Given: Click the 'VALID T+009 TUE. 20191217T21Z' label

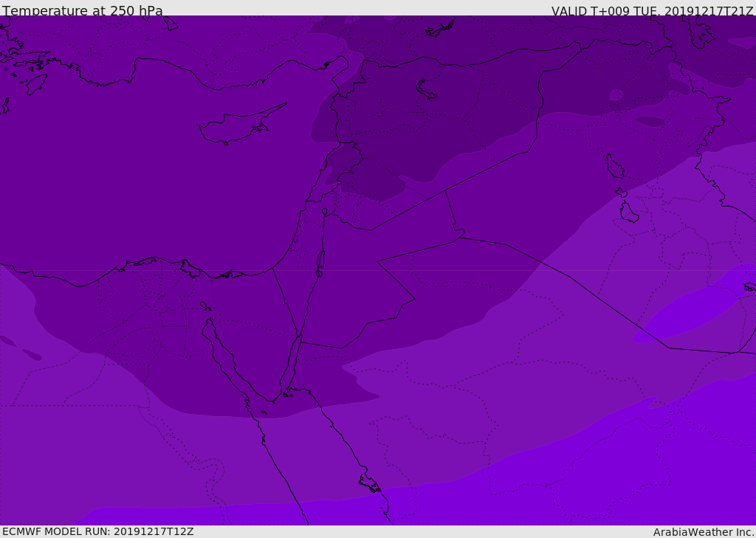Looking at the screenshot, I should click(653, 11).
